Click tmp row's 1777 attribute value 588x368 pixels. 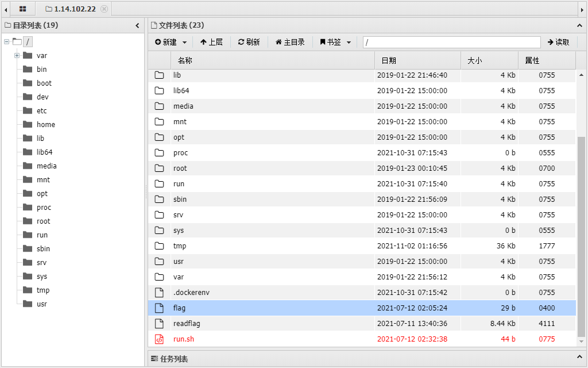[547, 246]
